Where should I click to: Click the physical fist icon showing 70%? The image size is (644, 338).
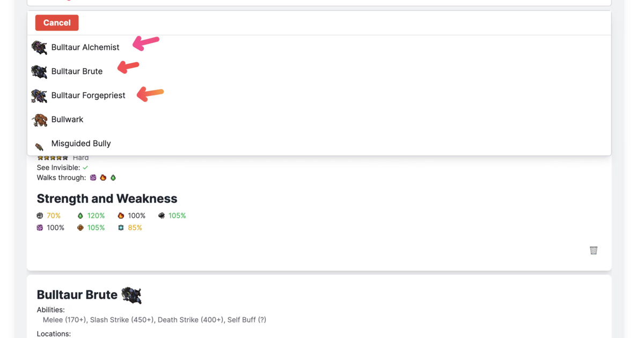coord(40,216)
